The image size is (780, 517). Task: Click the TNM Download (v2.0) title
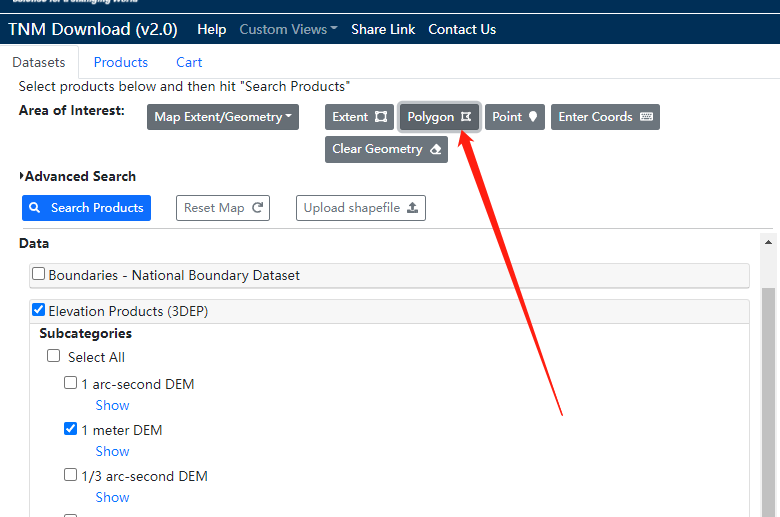click(x=93, y=29)
